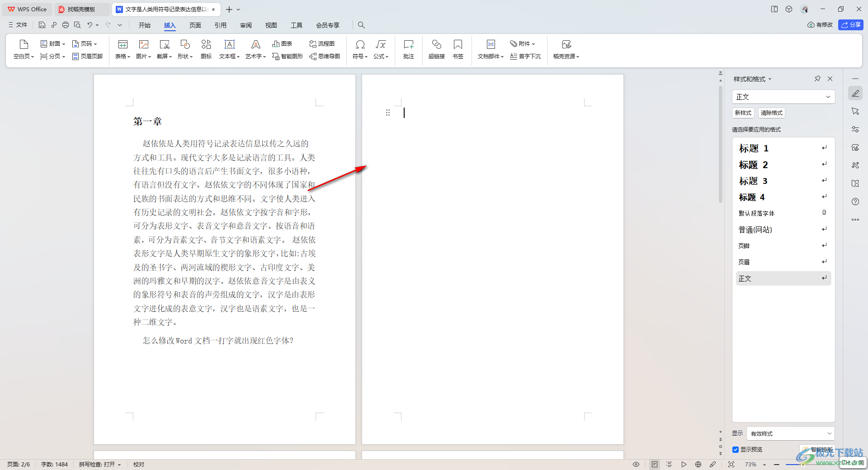Click the 清除格式 button
Viewport: 868px width, 470px height.
[x=771, y=113]
